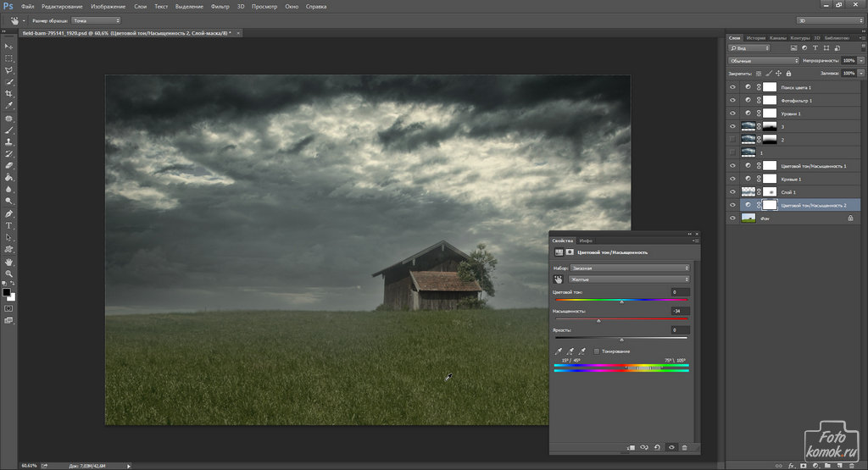
Task: Select the Move tool
Action: click(x=8, y=47)
